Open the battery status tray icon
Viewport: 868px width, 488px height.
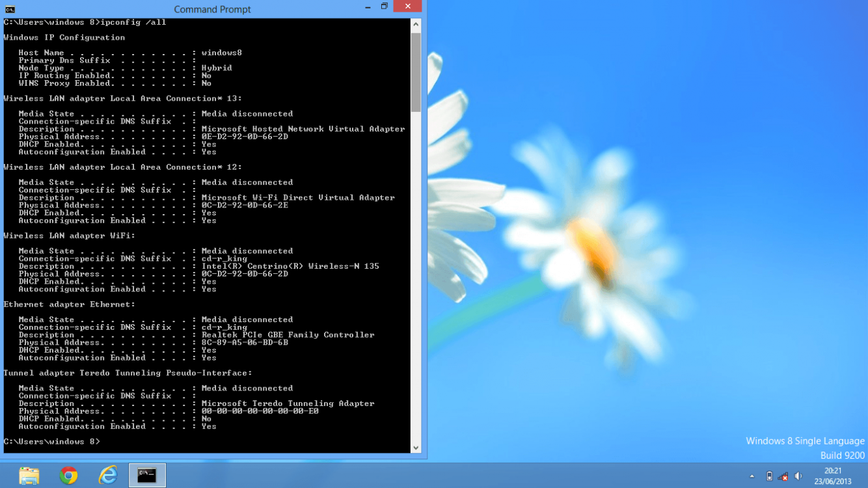coord(769,476)
